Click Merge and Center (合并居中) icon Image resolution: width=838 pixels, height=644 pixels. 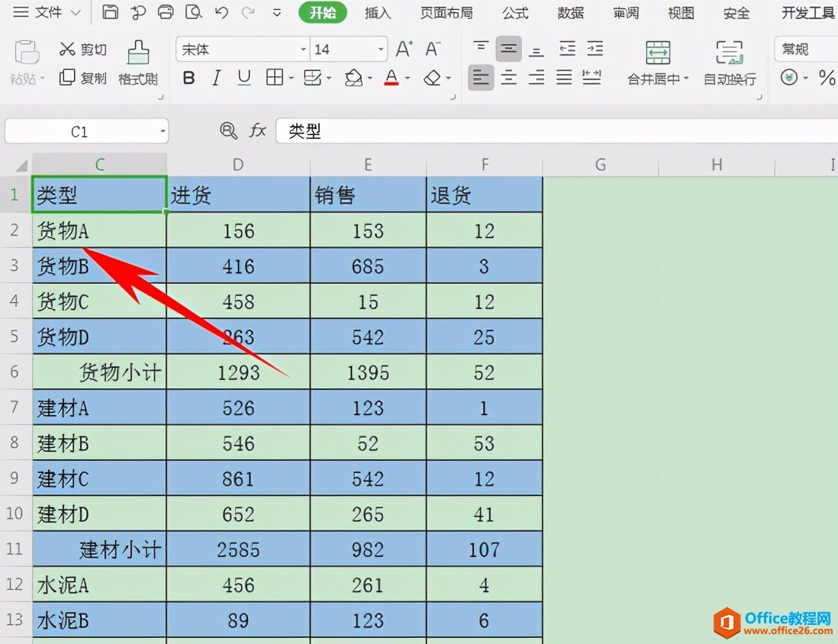coord(658,53)
